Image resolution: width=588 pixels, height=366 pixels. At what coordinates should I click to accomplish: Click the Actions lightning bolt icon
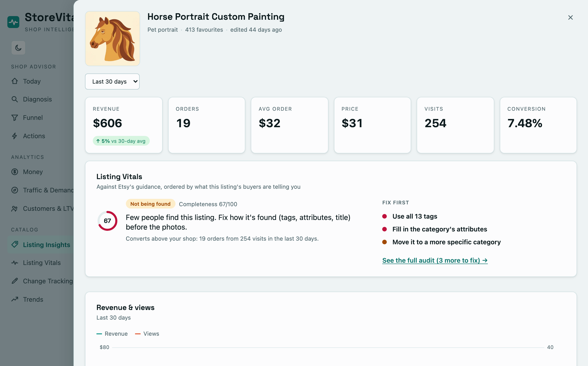(x=15, y=136)
